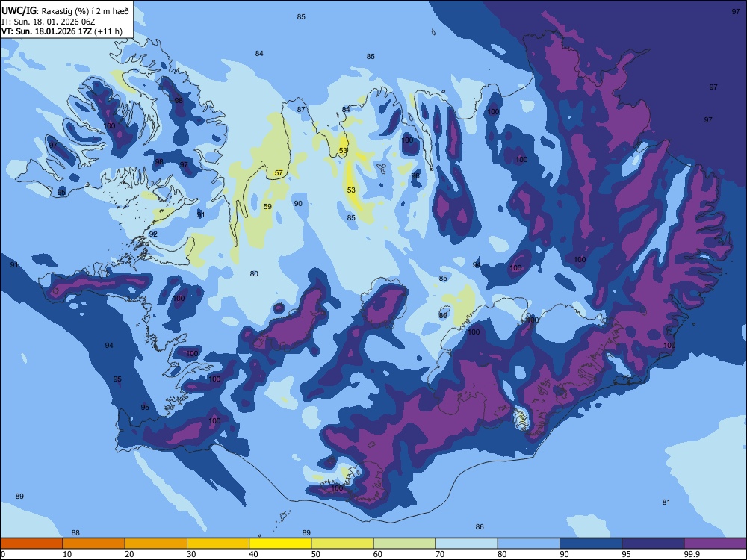Click the medium blue 90-95 legend swatch
Image resolution: width=747 pixels, height=560 pixels.
tap(591, 544)
